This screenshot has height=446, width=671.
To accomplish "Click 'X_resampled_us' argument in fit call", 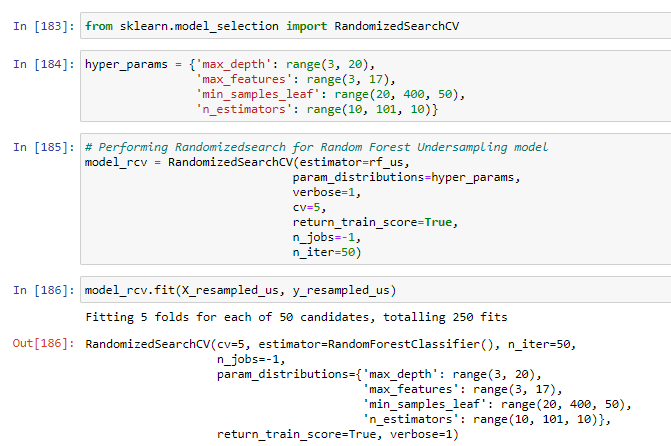I will (x=230, y=290).
